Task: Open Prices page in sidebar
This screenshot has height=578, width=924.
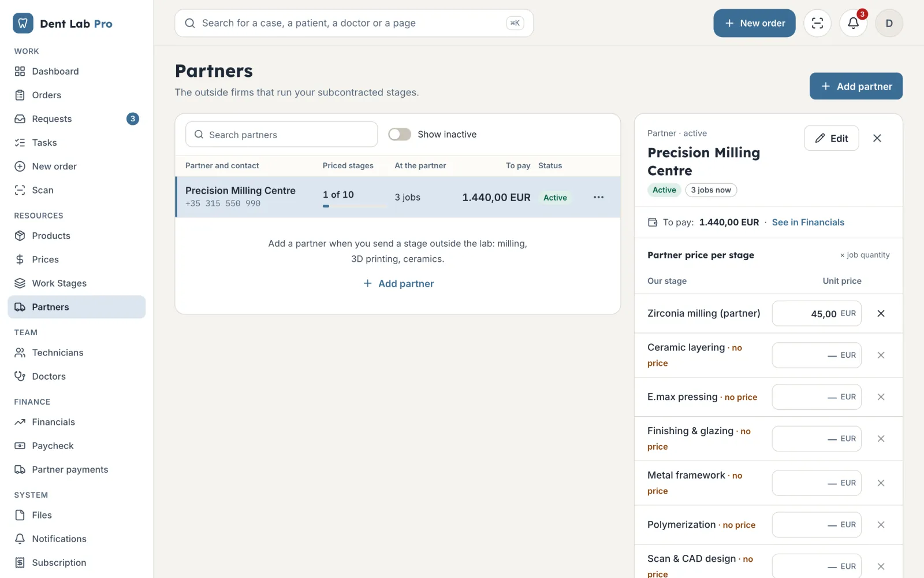Action: click(77, 260)
